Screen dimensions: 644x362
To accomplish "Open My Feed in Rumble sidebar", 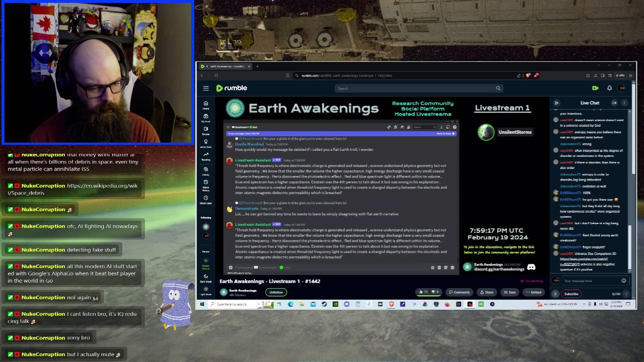I will click(206, 118).
